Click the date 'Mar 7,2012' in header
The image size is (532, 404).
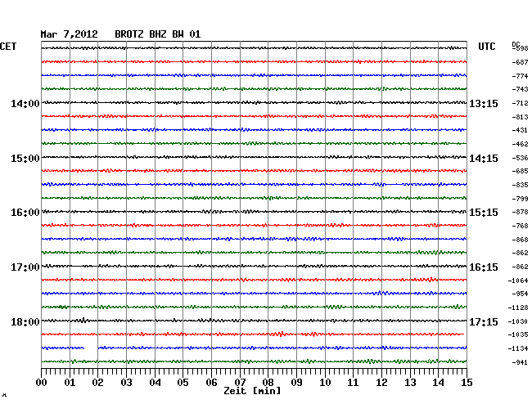coord(70,34)
